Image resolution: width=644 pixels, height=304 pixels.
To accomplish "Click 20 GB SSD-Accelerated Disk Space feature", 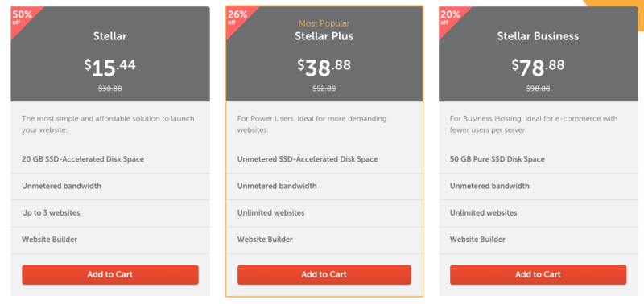I will click(83, 159).
